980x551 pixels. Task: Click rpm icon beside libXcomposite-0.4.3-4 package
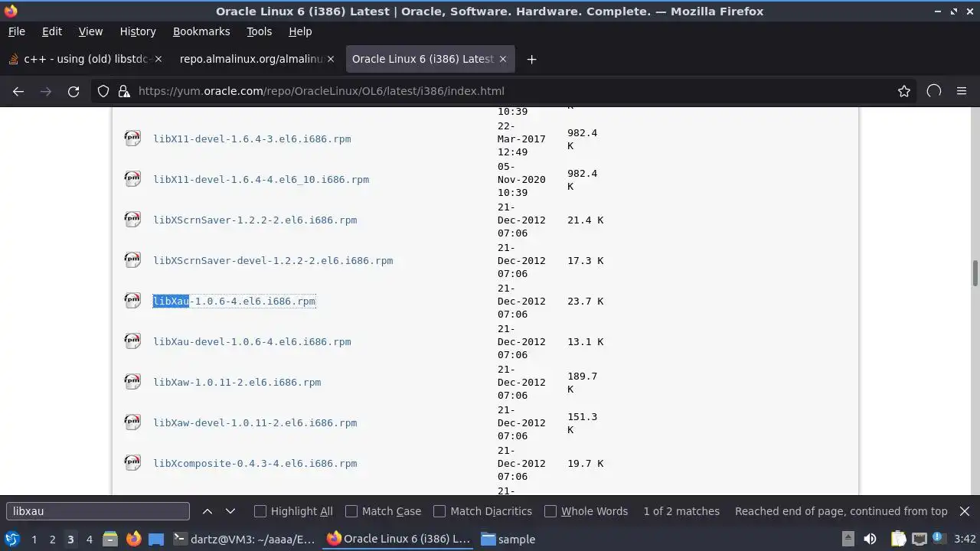point(132,462)
